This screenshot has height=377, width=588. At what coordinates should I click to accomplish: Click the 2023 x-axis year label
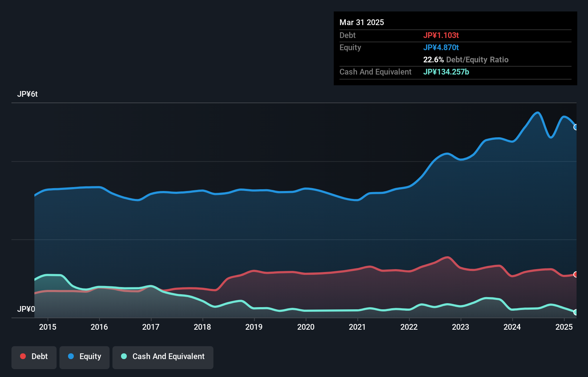pos(461,327)
